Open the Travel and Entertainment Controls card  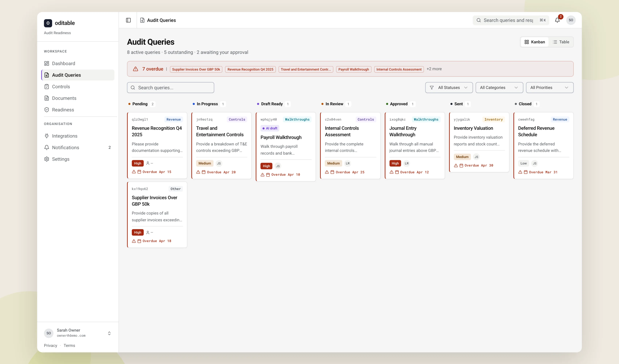(x=221, y=145)
